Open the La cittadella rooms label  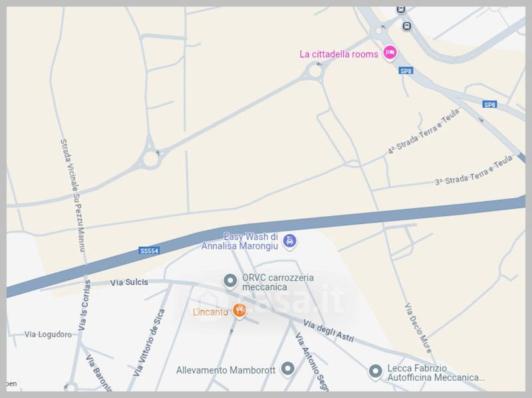[338, 55]
